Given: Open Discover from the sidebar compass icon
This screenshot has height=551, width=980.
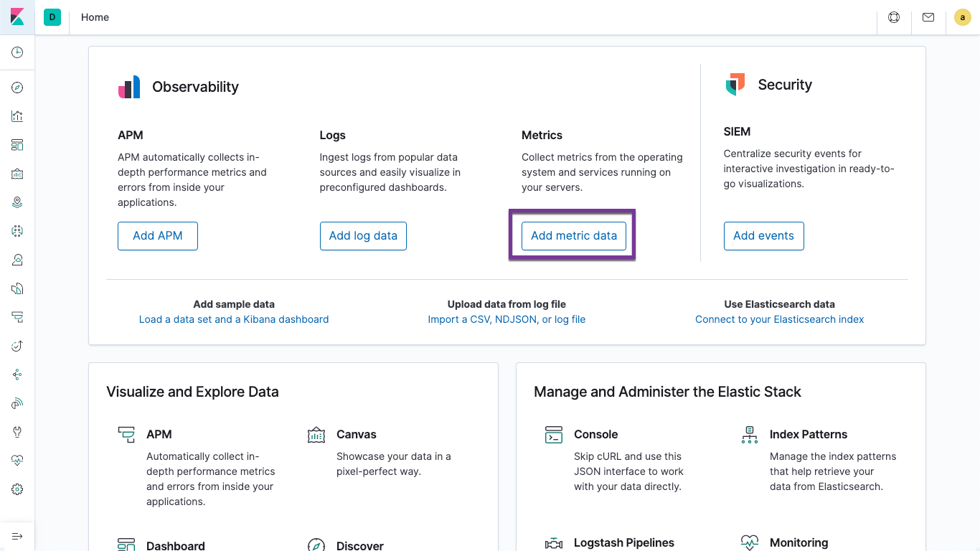Looking at the screenshot, I should [17, 88].
